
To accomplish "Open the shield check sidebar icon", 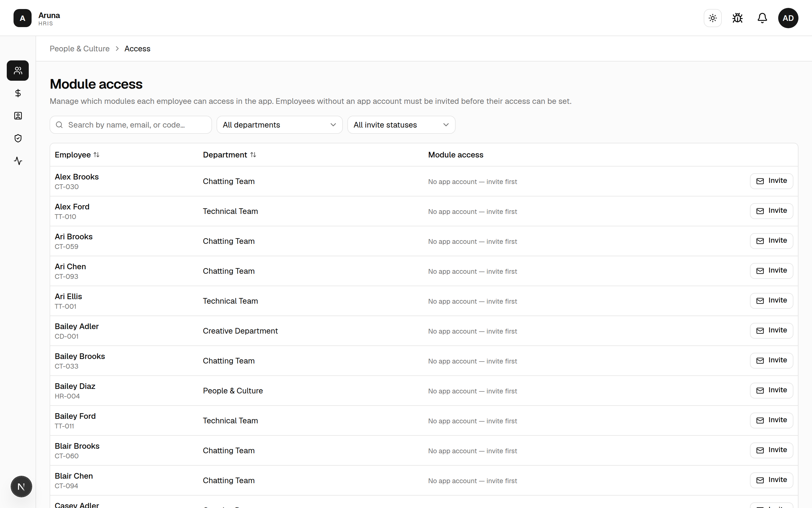I will (18, 138).
